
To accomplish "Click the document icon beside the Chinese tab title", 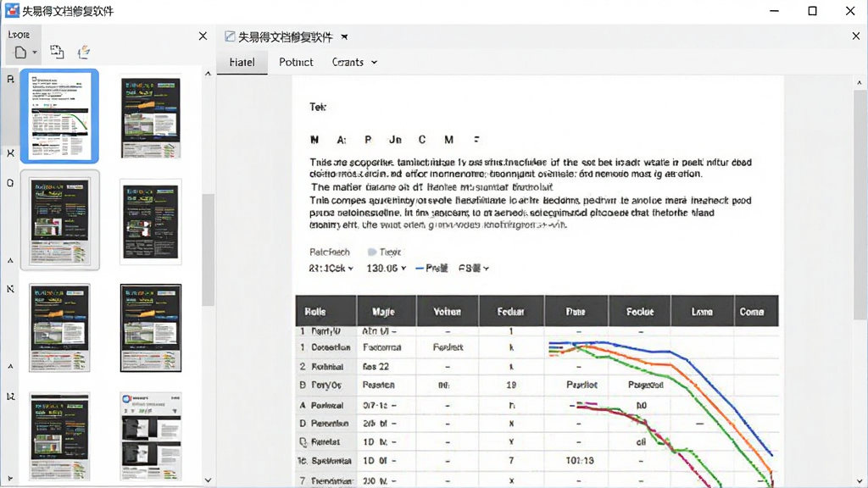I will [230, 36].
